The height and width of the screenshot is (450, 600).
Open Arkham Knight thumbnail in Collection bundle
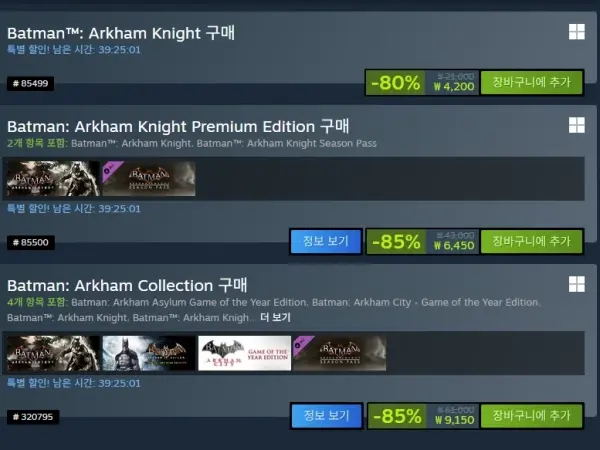(x=53, y=353)
